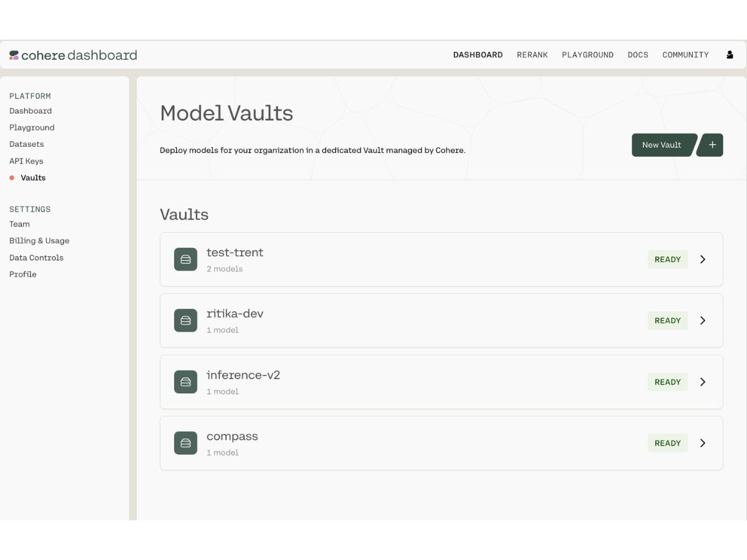Click the inference-v2 vault name
The image size is (747, 560).
[243, 375]
